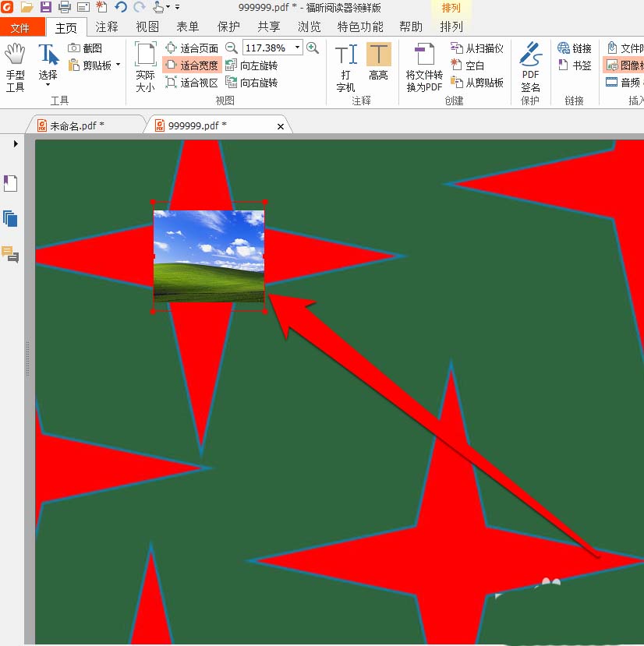
Task: Open the zoom percentage dropdown
Action: pos(296,47)
